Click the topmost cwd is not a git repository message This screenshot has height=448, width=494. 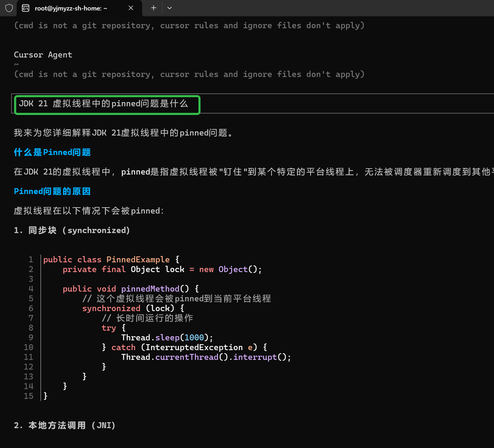coord(189,25)
